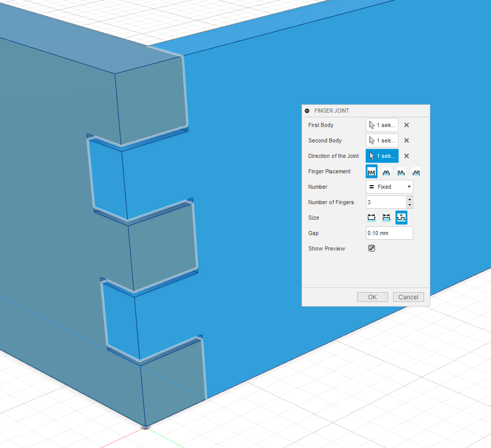Decrement Number of Fingers with down arrow
The height and width of the screenshot is (448, 491).
(x=409, y=205)
